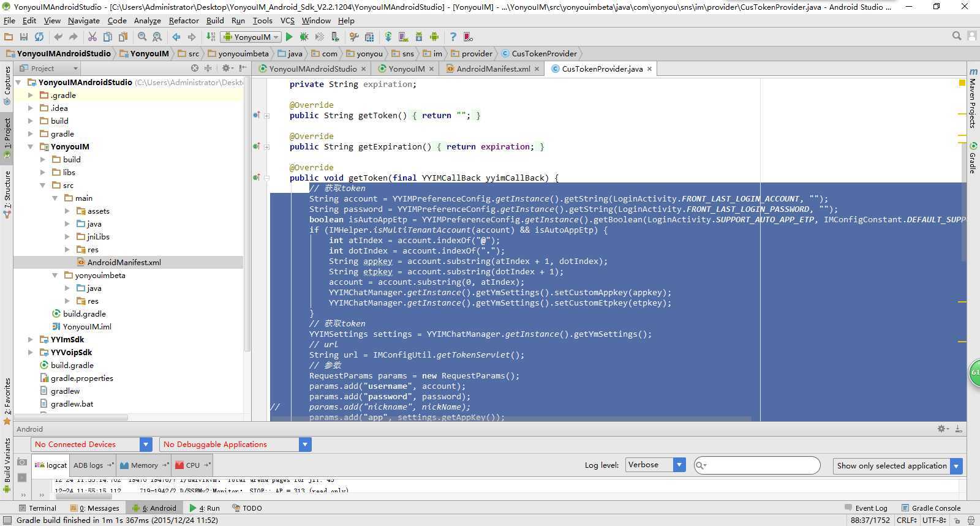Viewport: 980px width, 526px height.
Task: Click the Save All toolbar icon
Action: [x=24, y=37]
